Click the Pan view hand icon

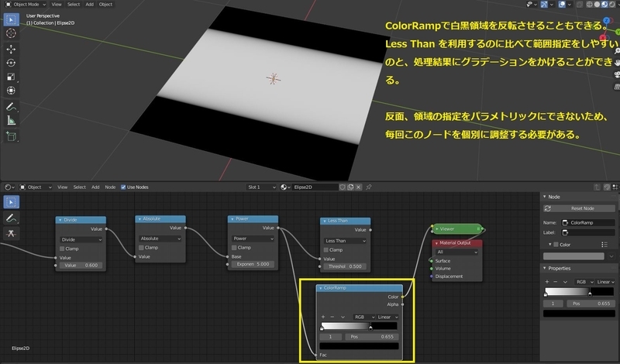[x=617, y=63]
